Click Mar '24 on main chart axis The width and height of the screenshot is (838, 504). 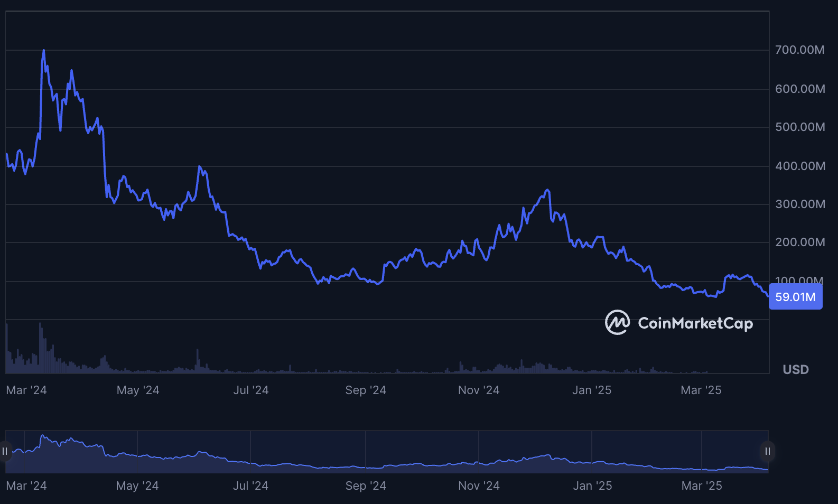click(26, 390)
